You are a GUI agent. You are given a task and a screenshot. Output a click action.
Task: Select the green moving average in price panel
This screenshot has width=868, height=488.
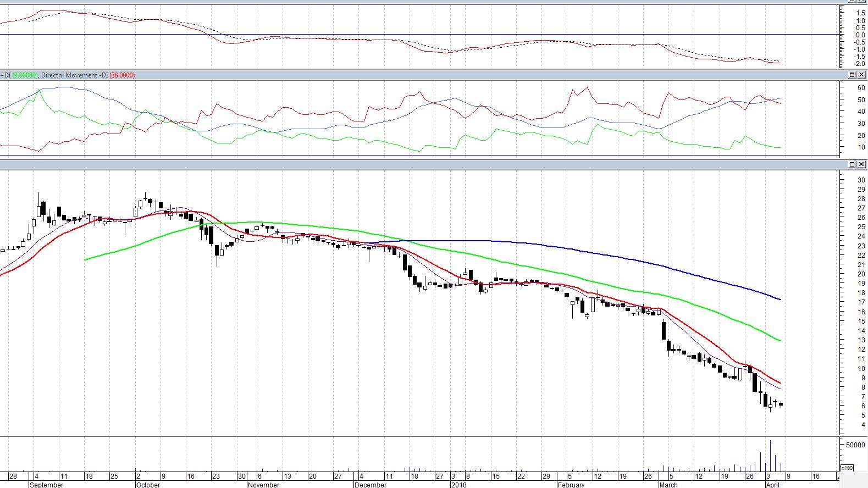(550, 272)
